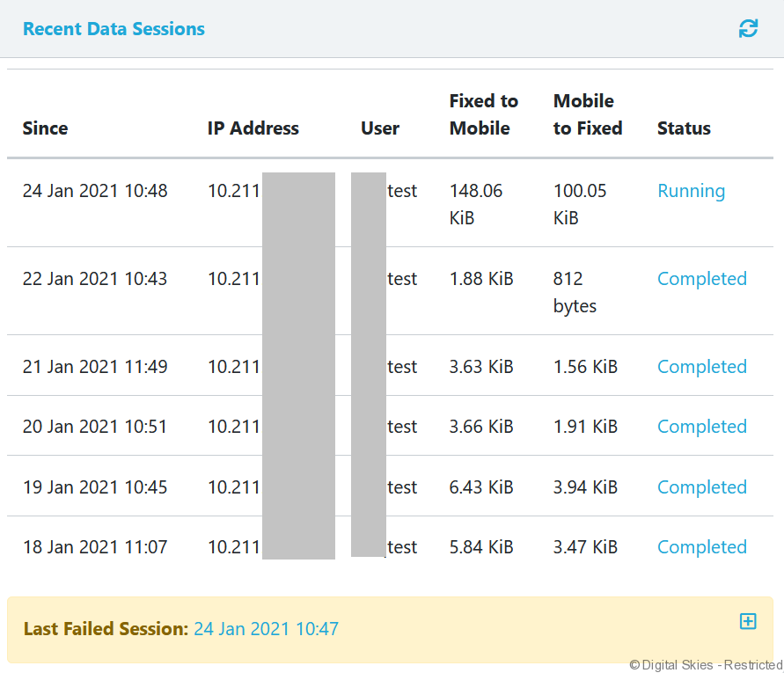Open Completed status for 20 Jan session

701,427
